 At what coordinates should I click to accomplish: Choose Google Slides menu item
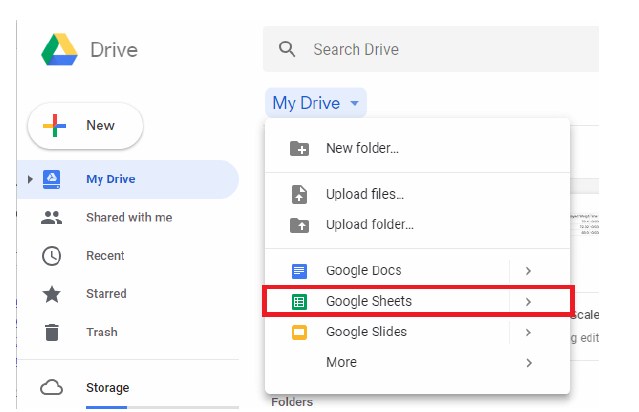click(417, 332)
